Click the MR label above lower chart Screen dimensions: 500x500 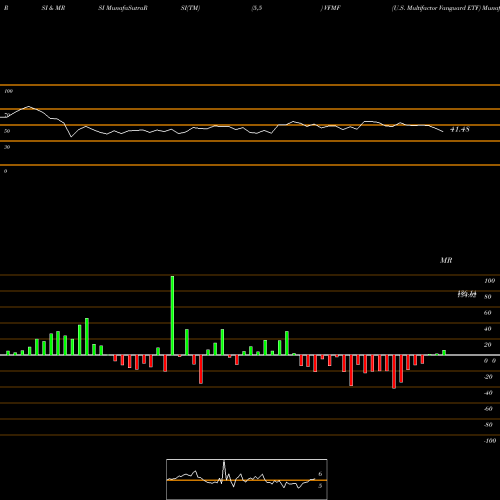446,260
